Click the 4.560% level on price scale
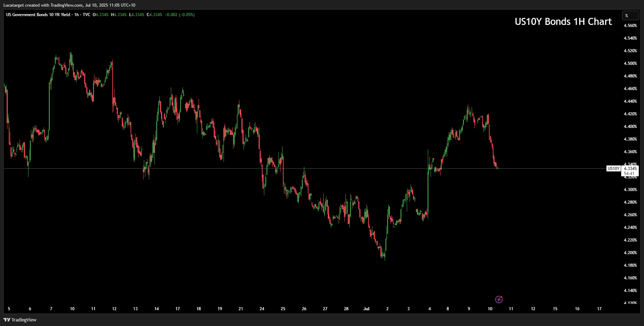The image size is (644, 326). pos(630,26)
